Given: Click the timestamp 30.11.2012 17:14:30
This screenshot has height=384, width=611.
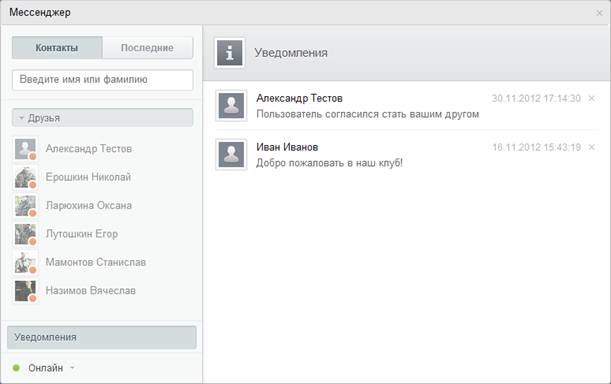Looking at the screenshot, I should [536, 98].
